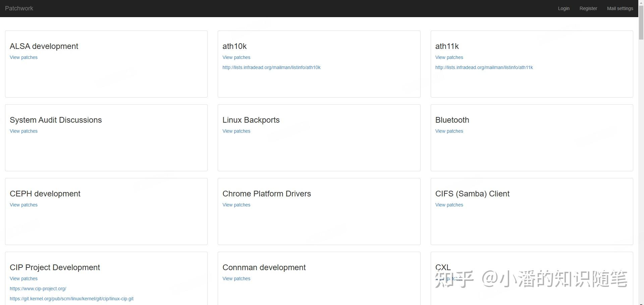
Task: Open the ath10k mailing list info URL
Action: click(x=271, y=67)
